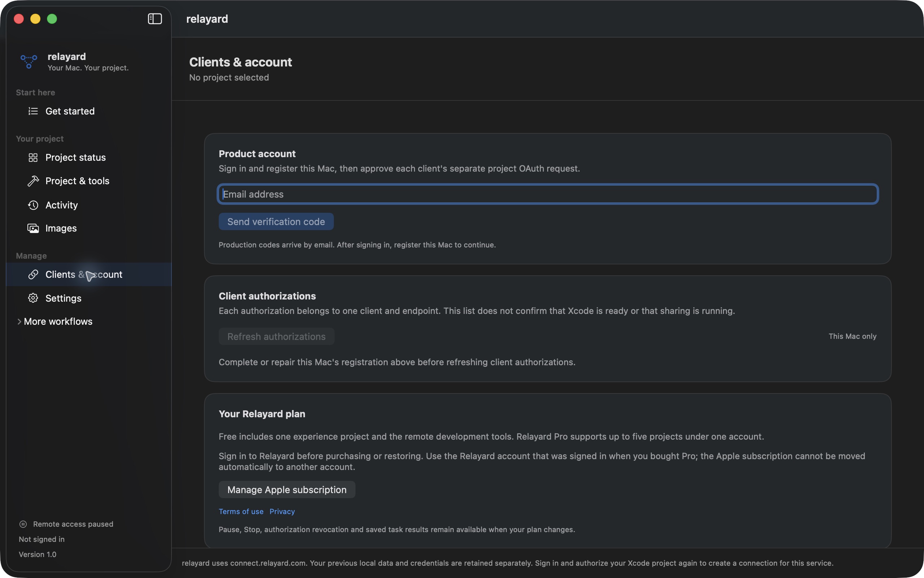Click the 'Not signed in' status text
The image size is (924, 578).
click(x=42, y=539)
